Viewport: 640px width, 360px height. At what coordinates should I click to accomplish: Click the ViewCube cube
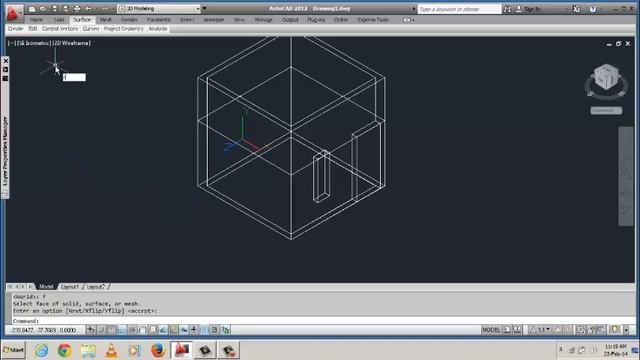point(606,78)
